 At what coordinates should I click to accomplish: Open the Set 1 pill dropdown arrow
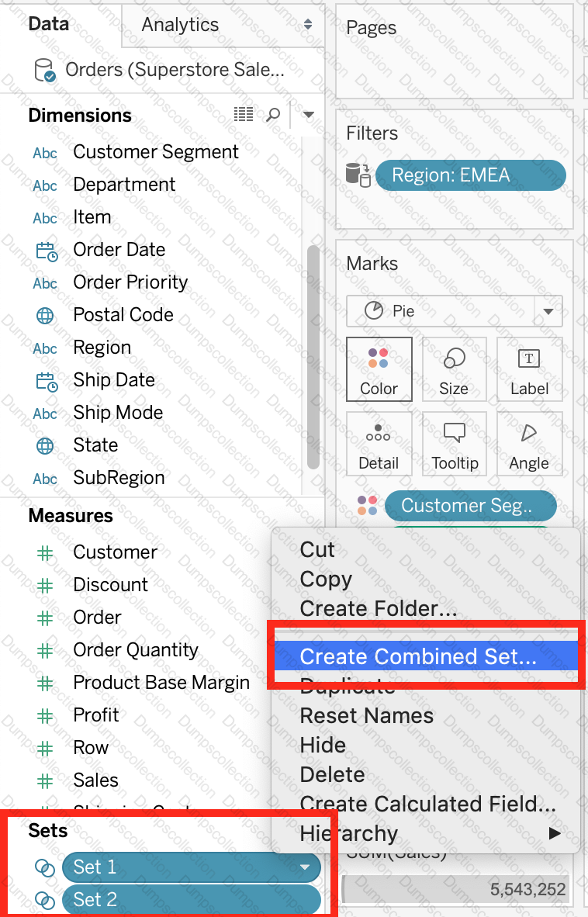[x=305, y=867]
